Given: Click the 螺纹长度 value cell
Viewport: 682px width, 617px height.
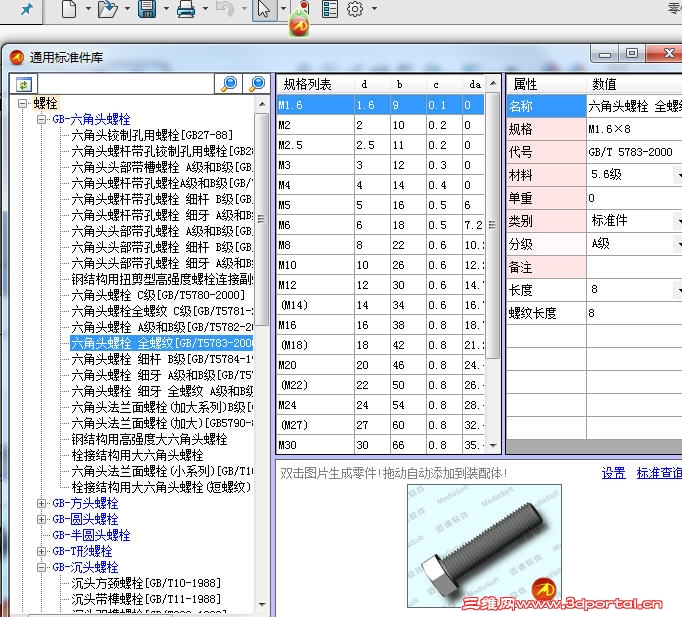Looking at the screenshot, I should (x=634, y=313).
